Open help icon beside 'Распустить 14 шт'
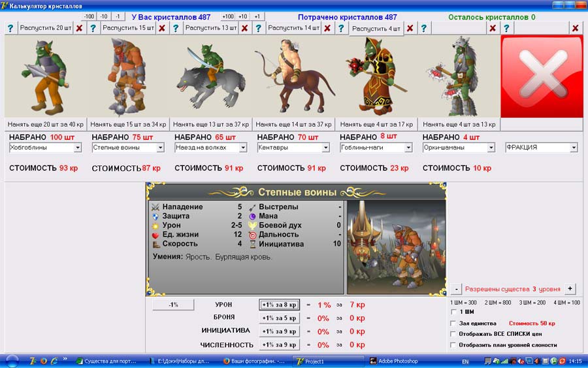The height and width of the screenshot is (368, 588). click(258, 28)
